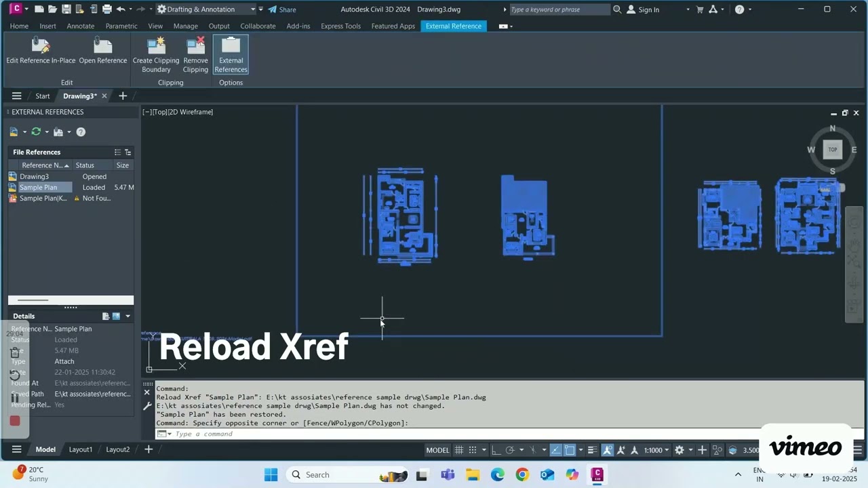Click the new drawing plus tab
The height and width of the screenshot is (488, 868).
[123, 96]
